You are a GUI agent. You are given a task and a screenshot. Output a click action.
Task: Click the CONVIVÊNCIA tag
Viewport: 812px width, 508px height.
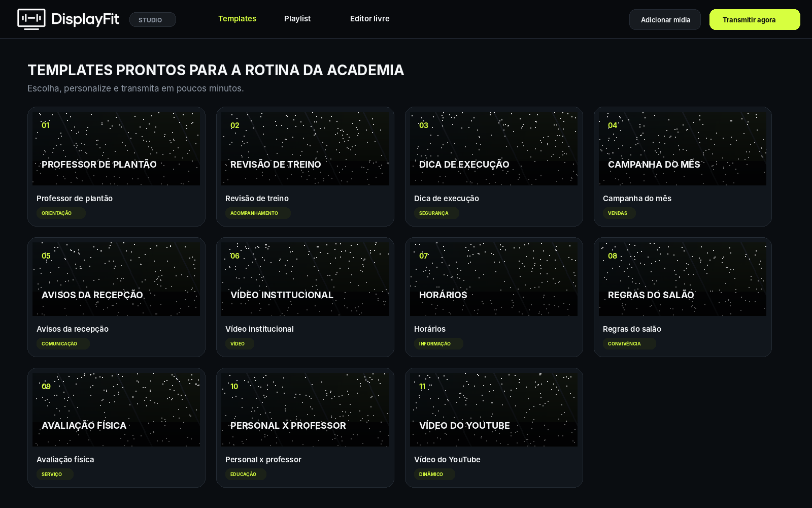click(x=629, y=344)
